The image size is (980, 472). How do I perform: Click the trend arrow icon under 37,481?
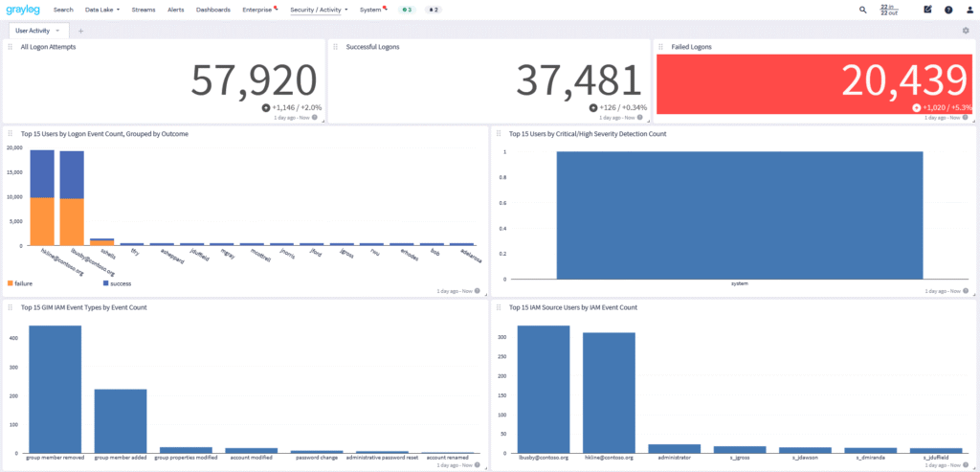click(592, 107)
